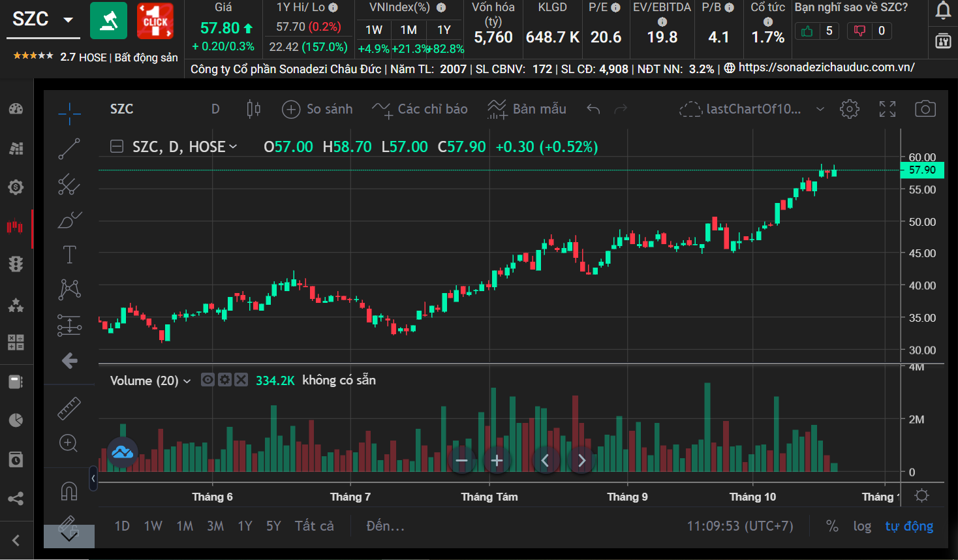Expand the lastChartOf10 layout dropdown

(x=820, y=109)
